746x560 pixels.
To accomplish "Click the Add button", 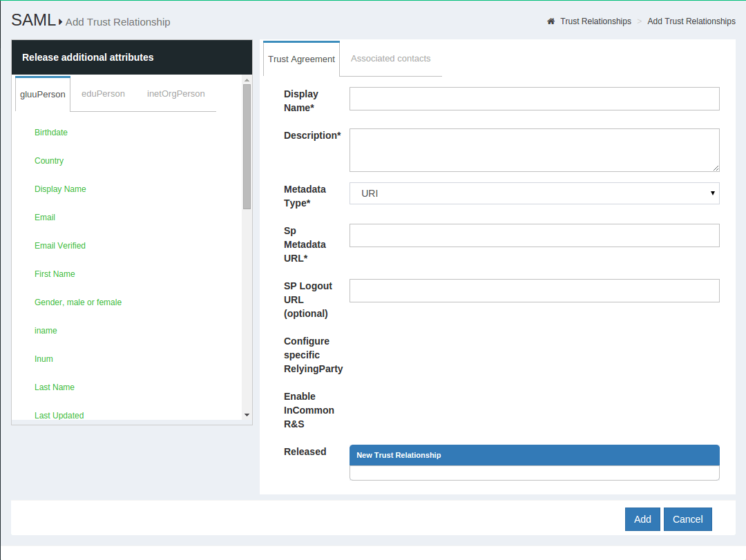I will tap(642, 519).
